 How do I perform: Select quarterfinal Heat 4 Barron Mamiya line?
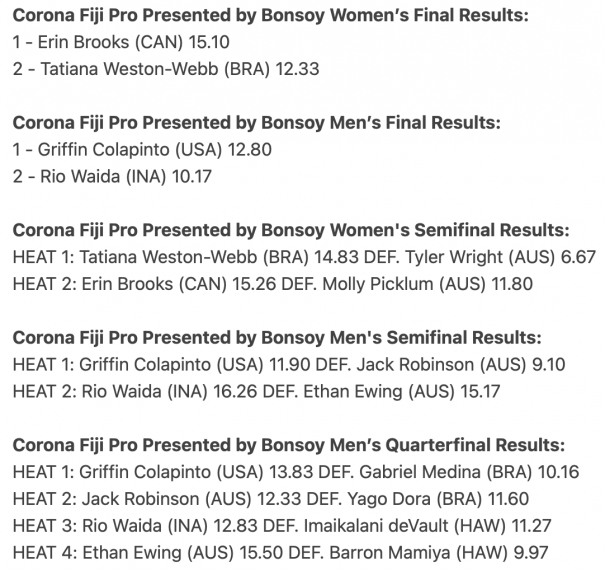tap(281, 552)
